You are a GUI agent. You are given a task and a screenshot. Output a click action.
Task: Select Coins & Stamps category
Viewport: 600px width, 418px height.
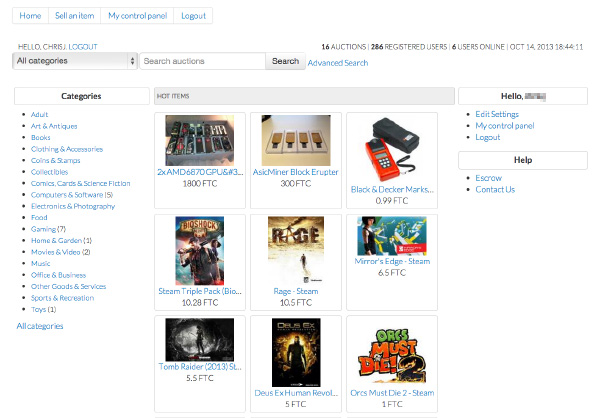(x=55, y=160)
